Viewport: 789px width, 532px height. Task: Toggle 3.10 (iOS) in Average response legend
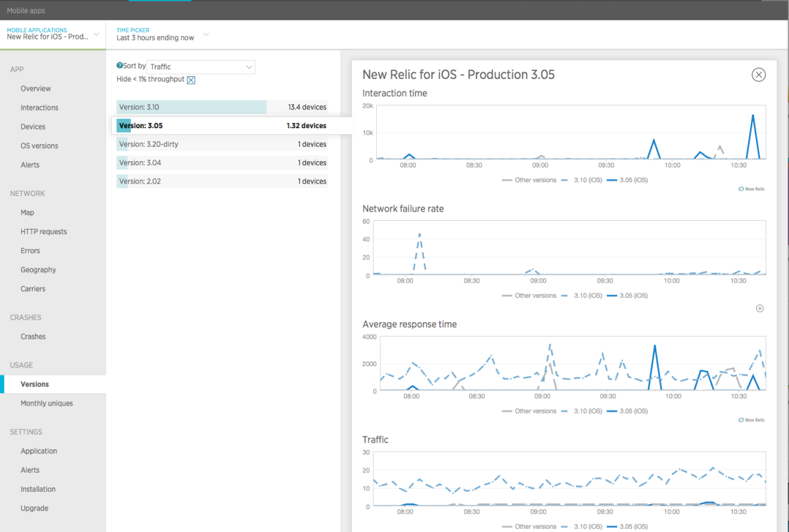click(x=581, y=411)
